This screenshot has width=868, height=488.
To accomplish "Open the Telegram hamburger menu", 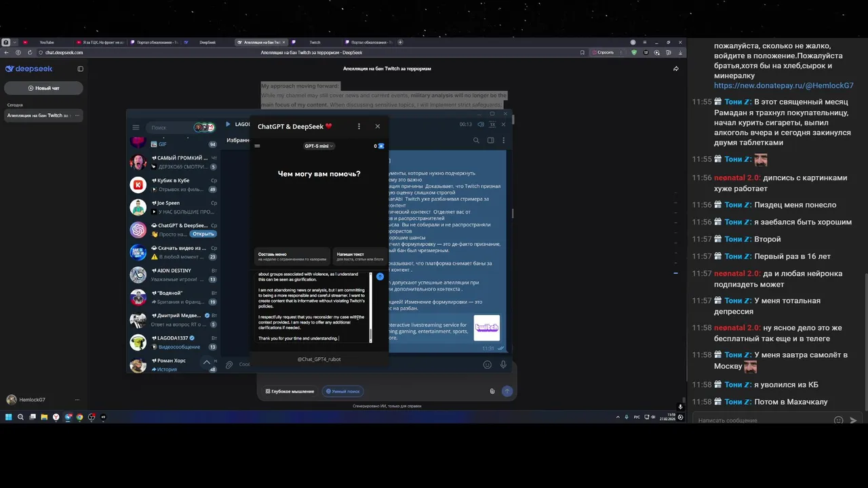I will click(x=136, y=127).
